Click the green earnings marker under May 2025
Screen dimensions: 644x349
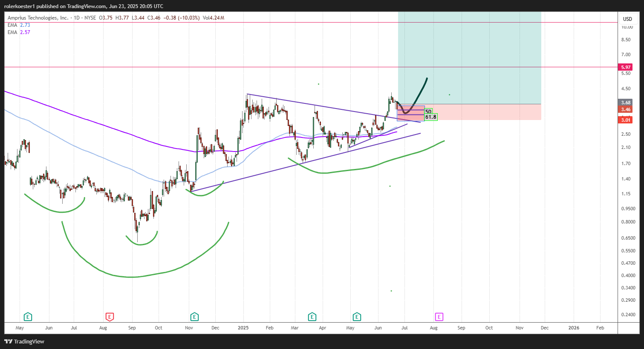[x=357, y=317]
